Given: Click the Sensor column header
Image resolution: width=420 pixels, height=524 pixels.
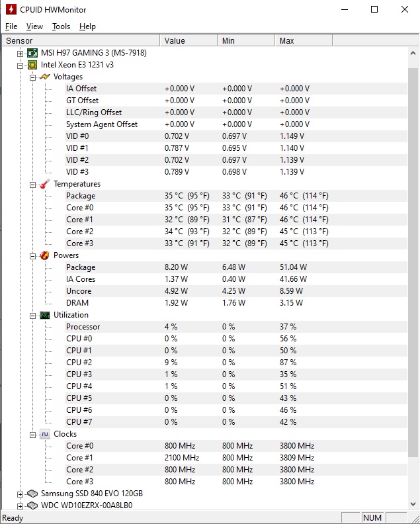Looking at the screenshot, I should coord(19,40).
